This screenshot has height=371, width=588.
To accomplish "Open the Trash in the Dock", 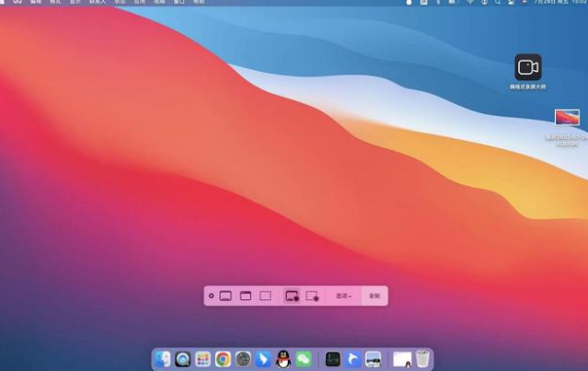I will pos(422,359).
